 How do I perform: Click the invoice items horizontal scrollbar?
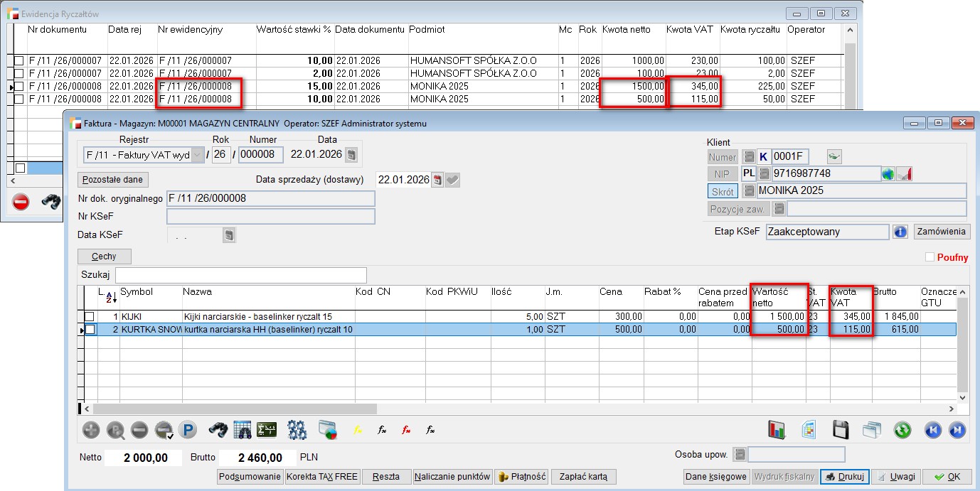point(235,409)
